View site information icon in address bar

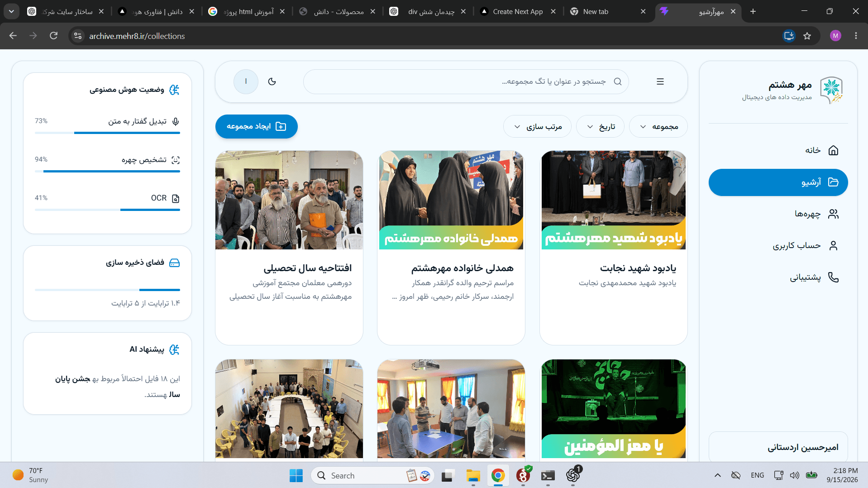point(78,36)
